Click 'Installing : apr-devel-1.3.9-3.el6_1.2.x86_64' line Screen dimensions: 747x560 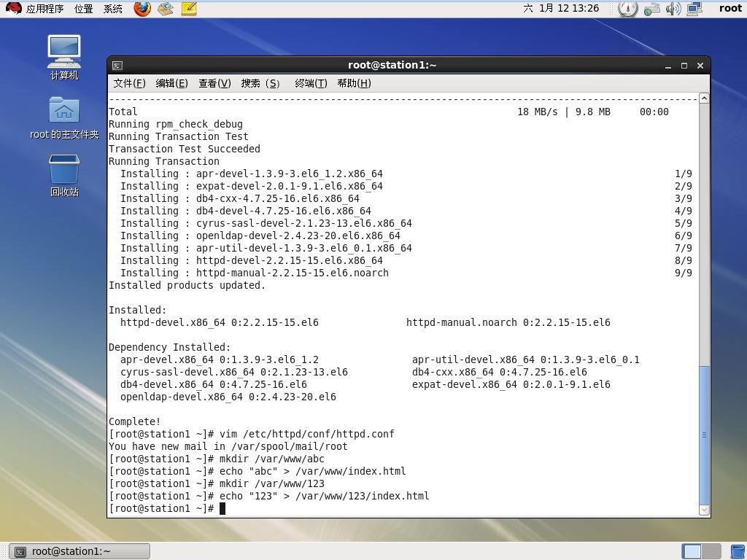pyautogui.click(x=252, y=174)
